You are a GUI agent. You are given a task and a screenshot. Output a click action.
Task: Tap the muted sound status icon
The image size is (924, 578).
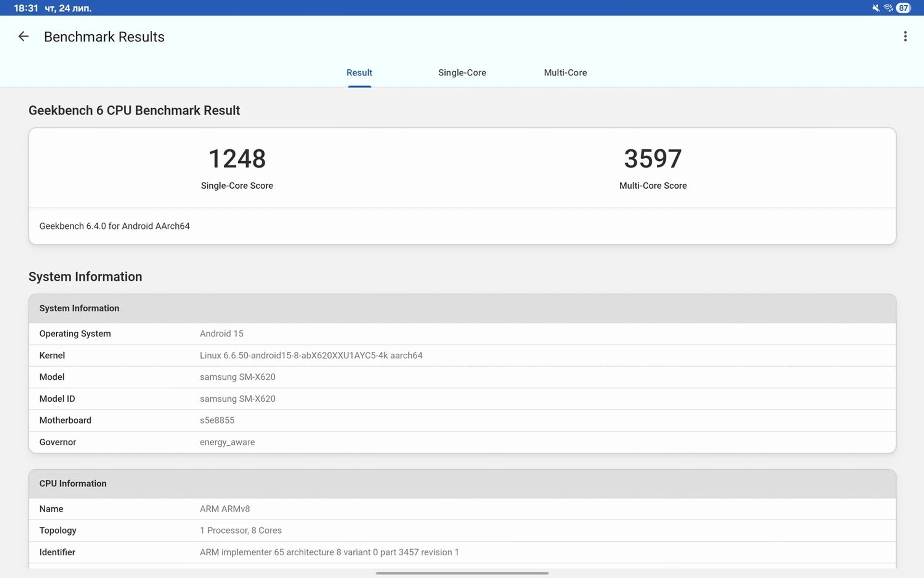coord(875,8)
